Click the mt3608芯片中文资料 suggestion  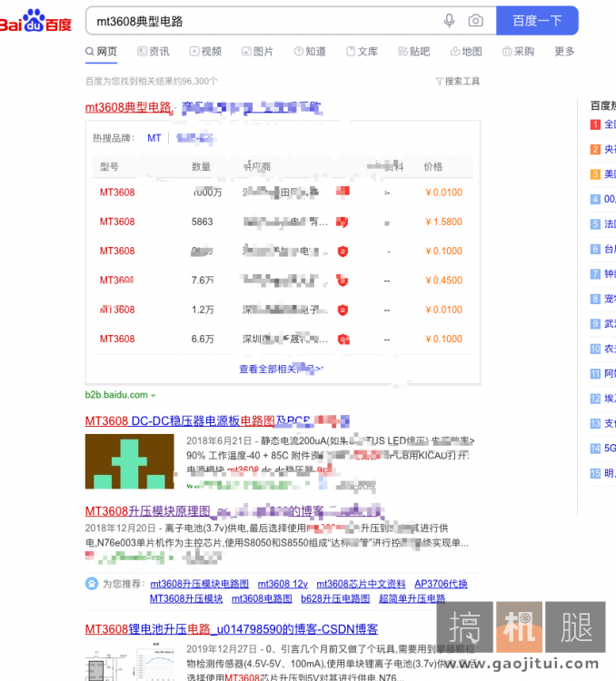click(361, 584)
